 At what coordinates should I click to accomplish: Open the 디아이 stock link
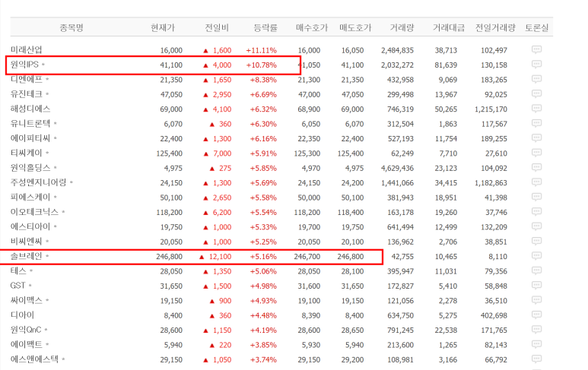tap(22, 315)
